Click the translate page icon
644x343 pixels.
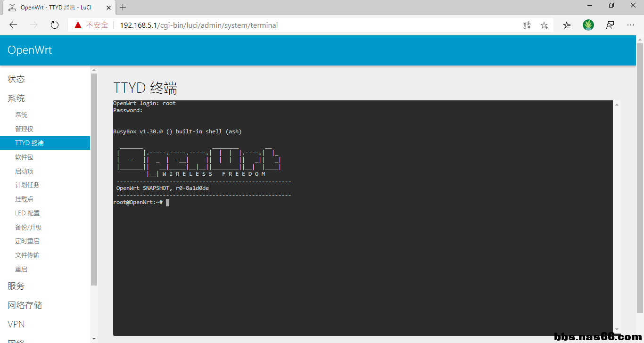click(x=527, y=25)
